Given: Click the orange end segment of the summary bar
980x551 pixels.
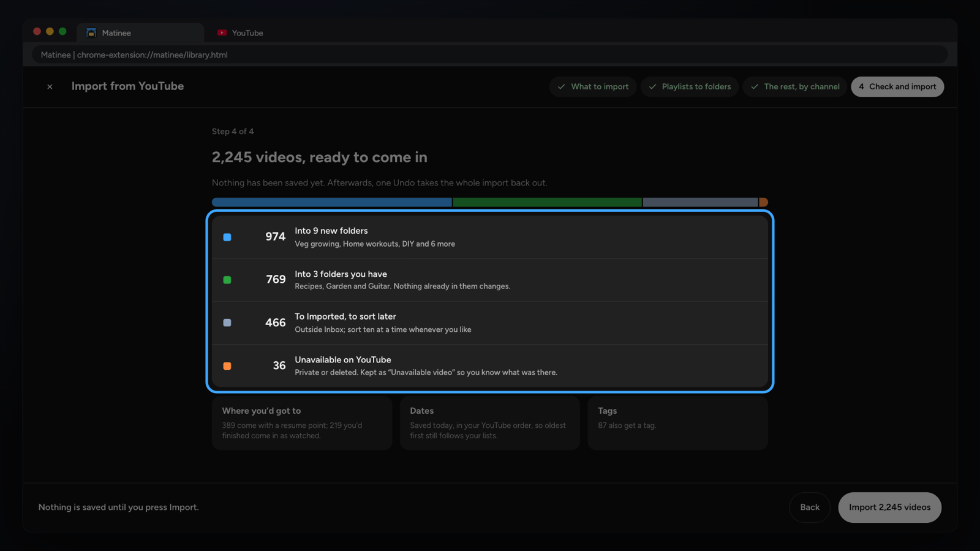Looking at the screenshot, I should pyautogui.click(x=763, y=202).
